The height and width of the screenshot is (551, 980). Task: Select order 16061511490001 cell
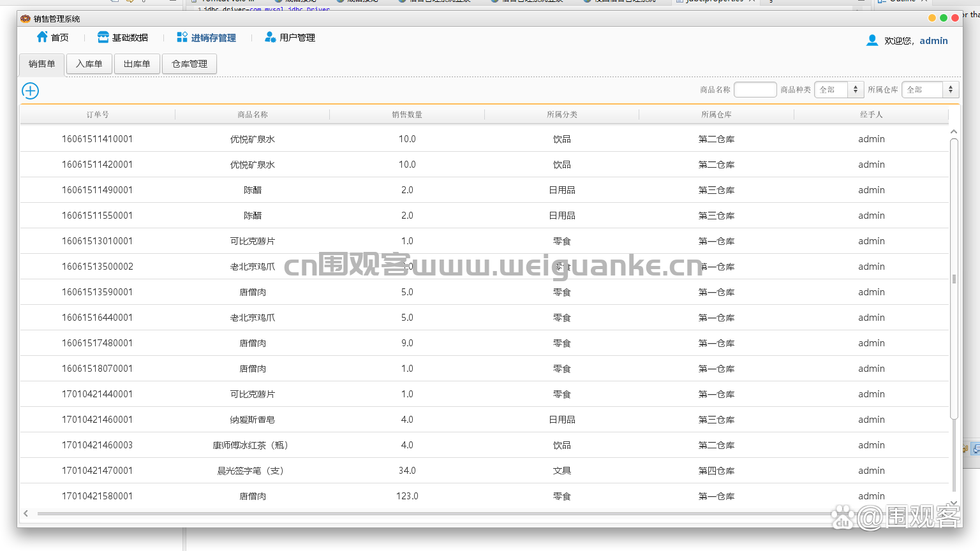click(98, 190)
